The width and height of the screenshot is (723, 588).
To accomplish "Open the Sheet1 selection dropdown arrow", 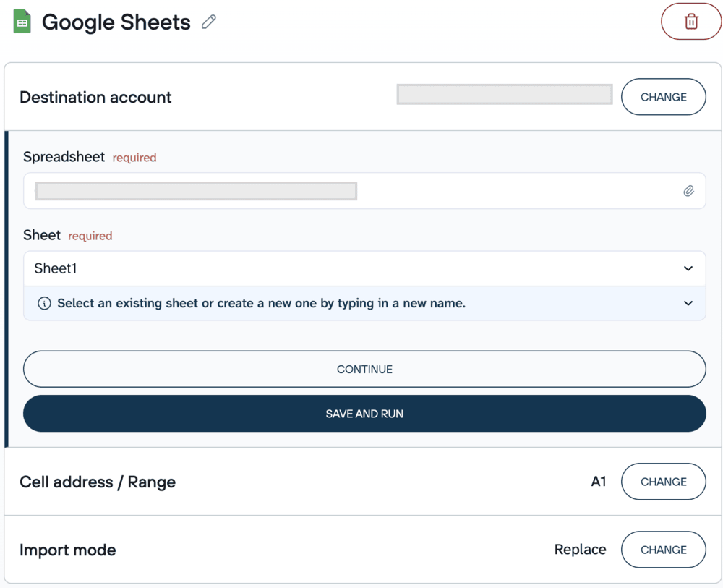I will click(688, 268).
